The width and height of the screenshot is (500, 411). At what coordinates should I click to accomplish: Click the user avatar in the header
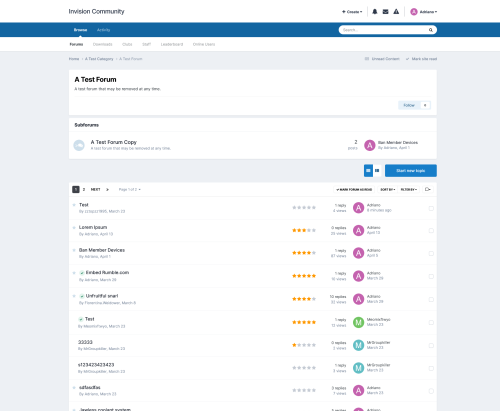click(414, 12)
